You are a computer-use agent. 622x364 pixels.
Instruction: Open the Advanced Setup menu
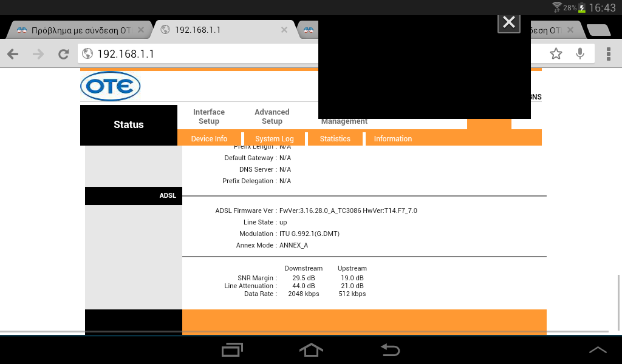pos(272,116)
